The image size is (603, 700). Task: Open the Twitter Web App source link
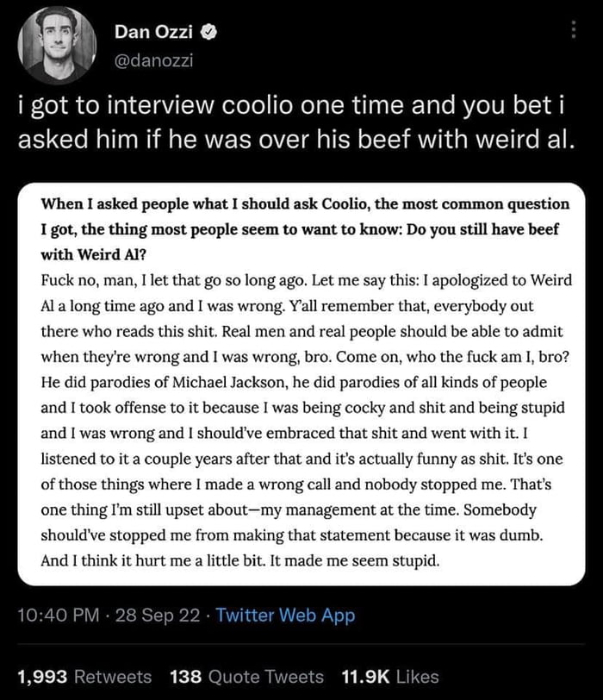coord(285,616)
